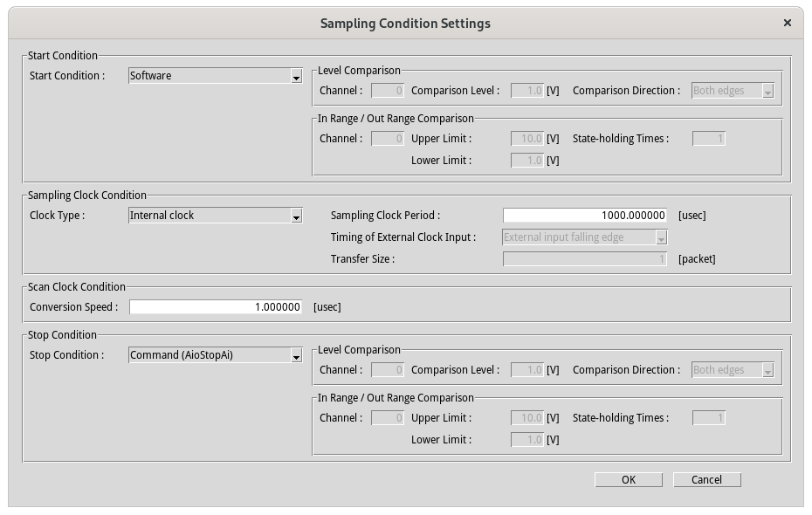Click the Conversion Speed input field
This screenshot has height=515, width=812.
(x=216, y=307)
